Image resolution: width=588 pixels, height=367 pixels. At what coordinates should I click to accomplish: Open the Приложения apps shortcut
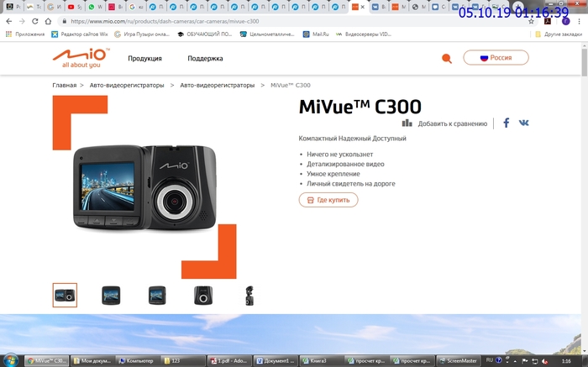(x=25, y=34)
